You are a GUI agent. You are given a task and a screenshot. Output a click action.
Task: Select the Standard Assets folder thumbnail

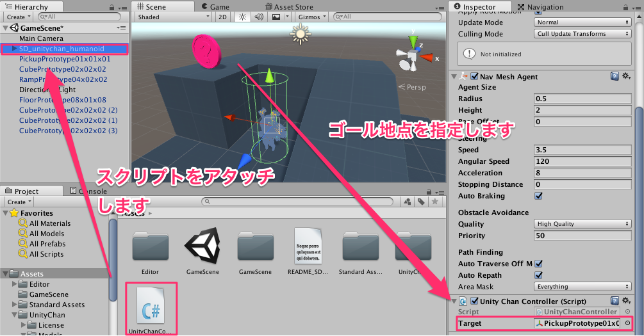[361, 246]
